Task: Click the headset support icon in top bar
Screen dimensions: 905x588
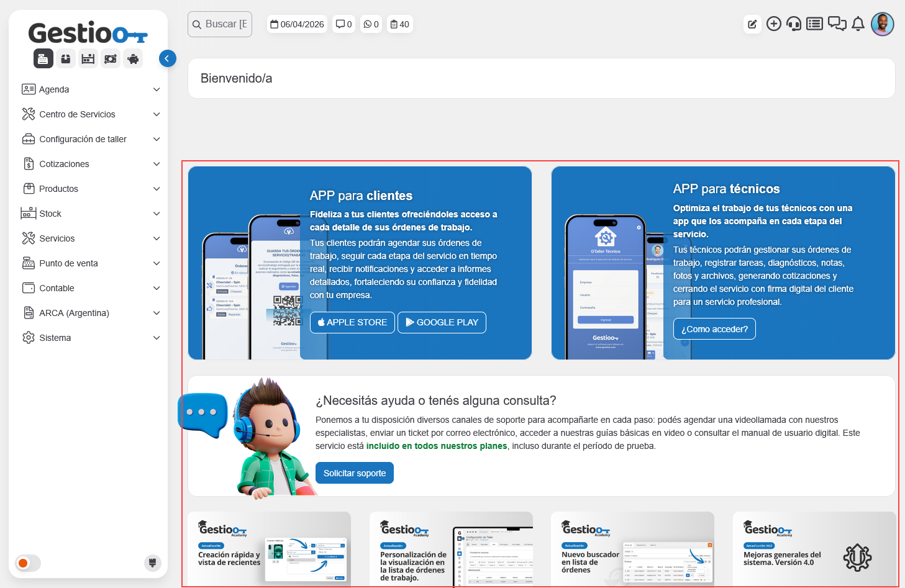Action: [794, 24]
